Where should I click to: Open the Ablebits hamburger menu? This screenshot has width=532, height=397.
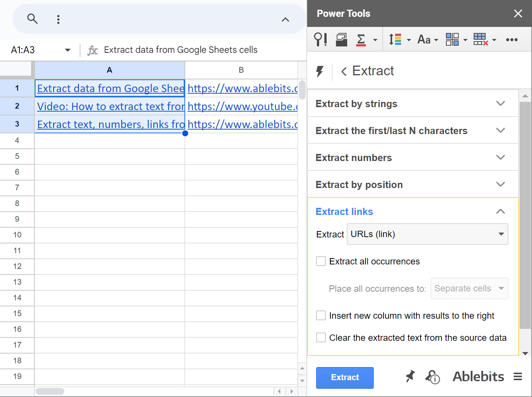518,376
